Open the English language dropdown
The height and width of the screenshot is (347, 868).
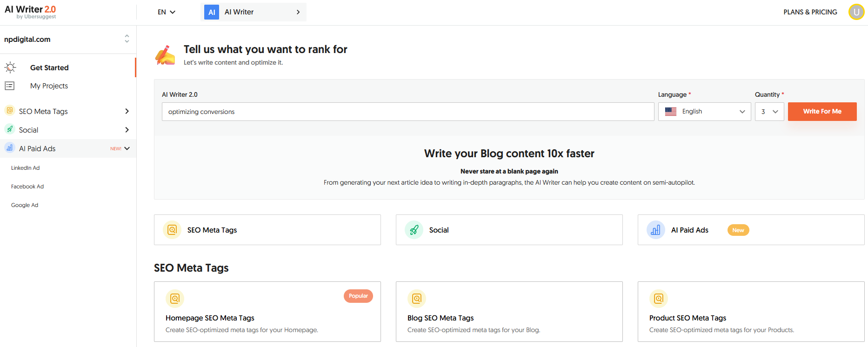click(x=704, y=112)
